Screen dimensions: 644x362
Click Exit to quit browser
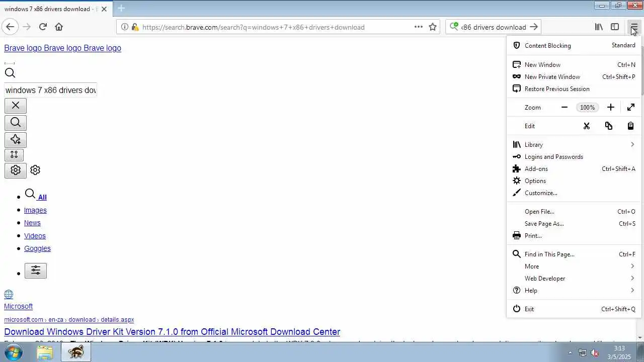click(574, 309)
